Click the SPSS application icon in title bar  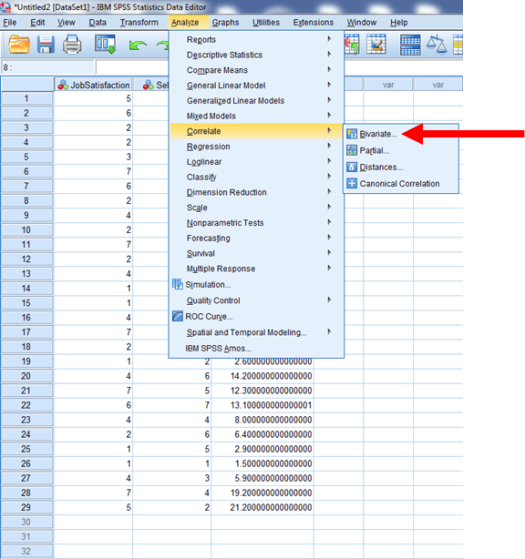coord(5,6)
